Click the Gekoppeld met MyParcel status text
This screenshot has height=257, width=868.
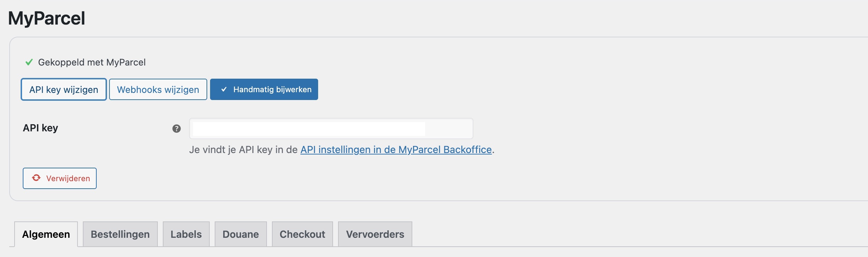tap(92, 62)
